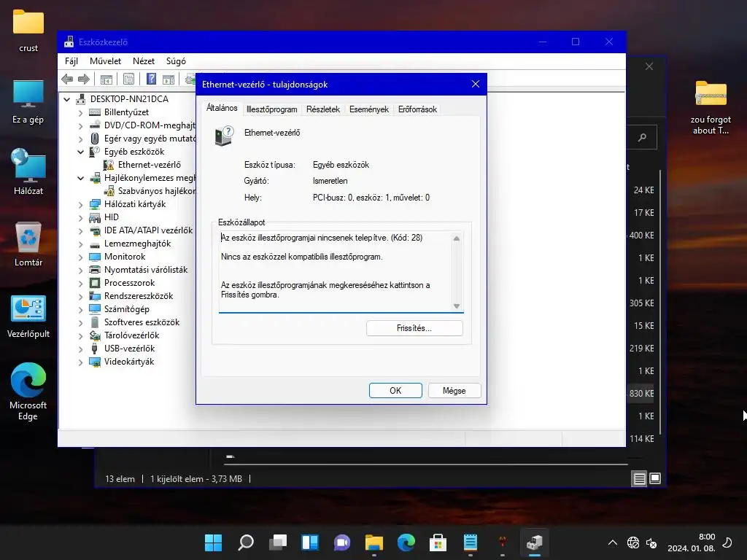This screenshot has height=560, width=747.
Task: Click the Task View icon on the taskbar
Action: pyautogui.click(x=278, y=542)
